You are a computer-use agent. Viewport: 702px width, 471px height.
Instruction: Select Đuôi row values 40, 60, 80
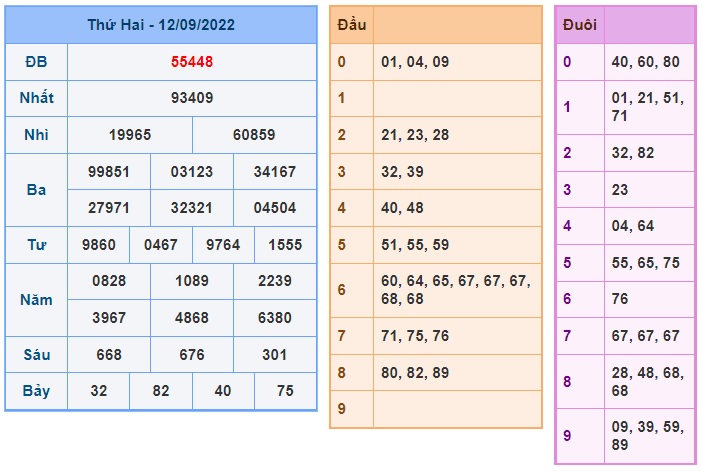coord(646,62)
